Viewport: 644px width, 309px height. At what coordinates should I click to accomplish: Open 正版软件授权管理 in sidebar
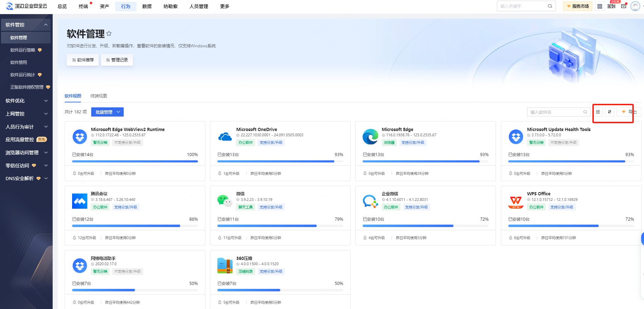point(27,87)
